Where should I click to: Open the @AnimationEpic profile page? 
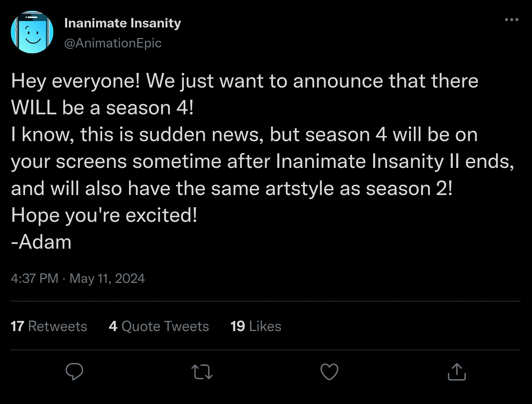coord(113,43)
